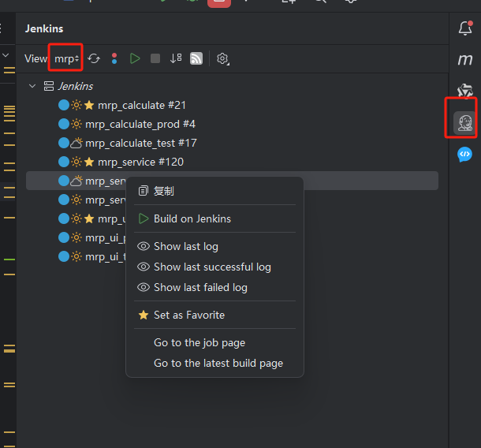481x448 pixels.
Task: Open Jenkins settings gear icon
Action: 222,58
